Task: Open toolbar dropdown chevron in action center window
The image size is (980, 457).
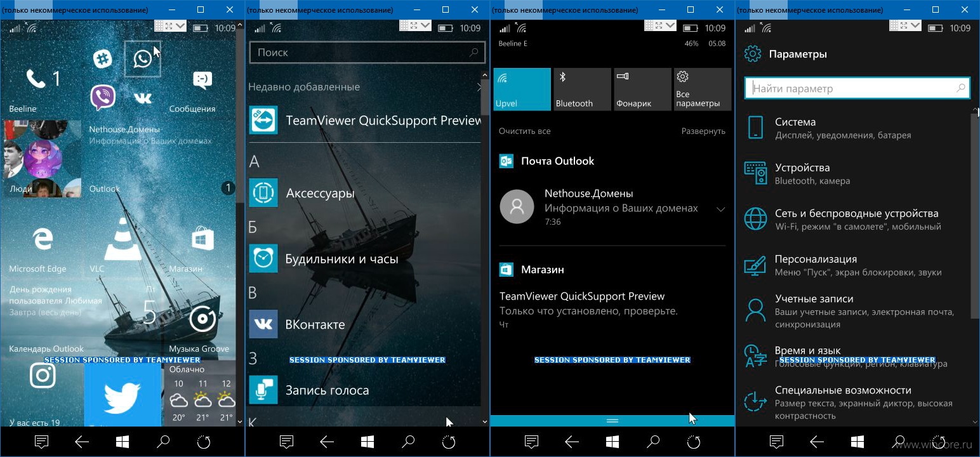Action: coord(670,25)
